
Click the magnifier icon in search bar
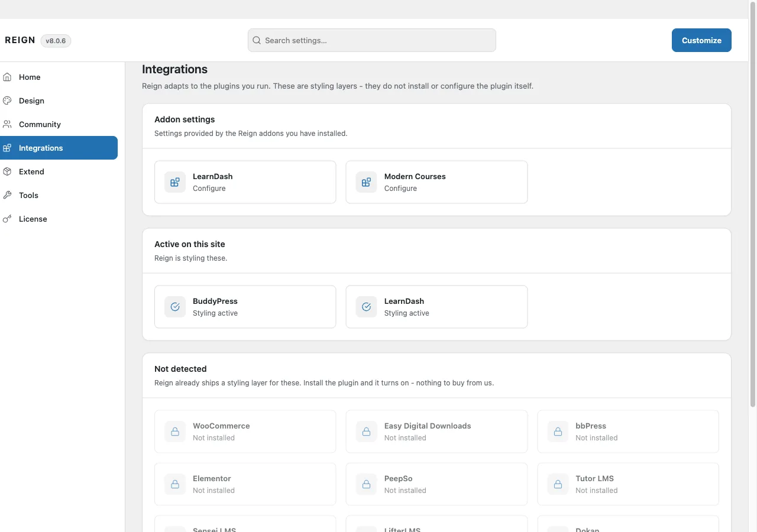pyautogui.click(x=257, y=40)
